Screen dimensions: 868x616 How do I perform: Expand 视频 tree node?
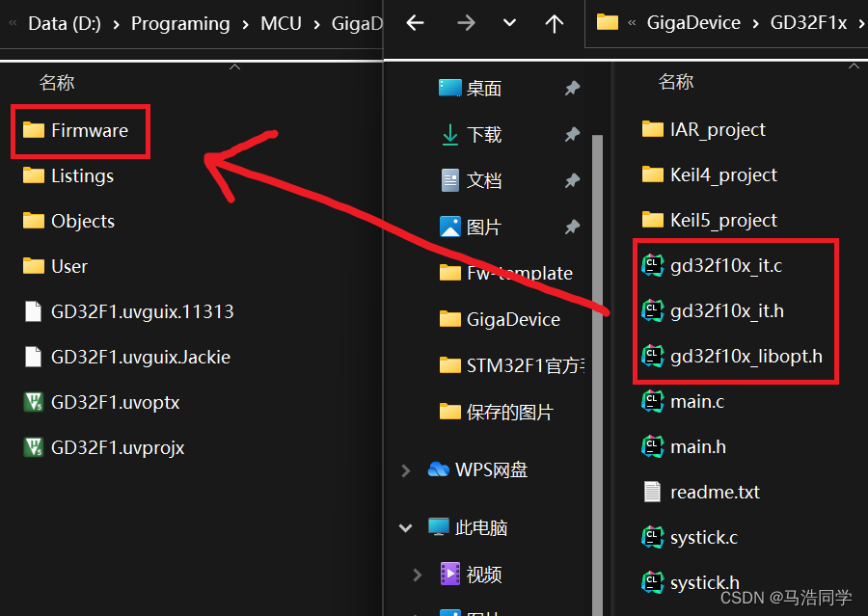[418, 576]
